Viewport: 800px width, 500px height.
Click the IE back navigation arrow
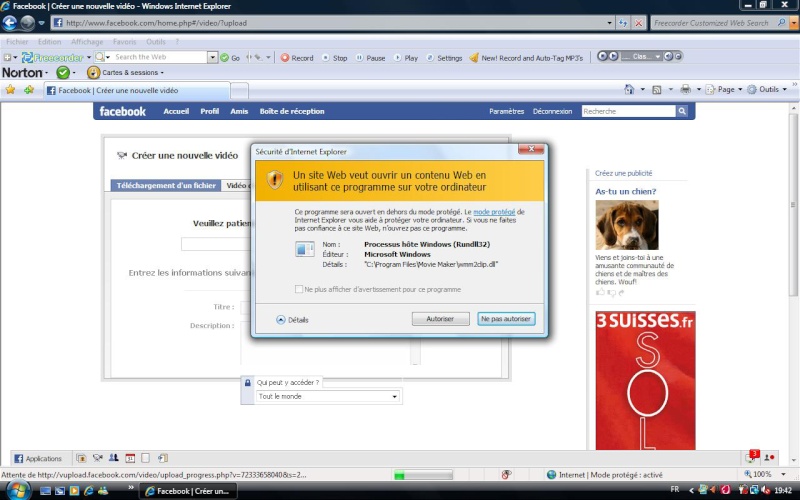[x=10, y=22]
